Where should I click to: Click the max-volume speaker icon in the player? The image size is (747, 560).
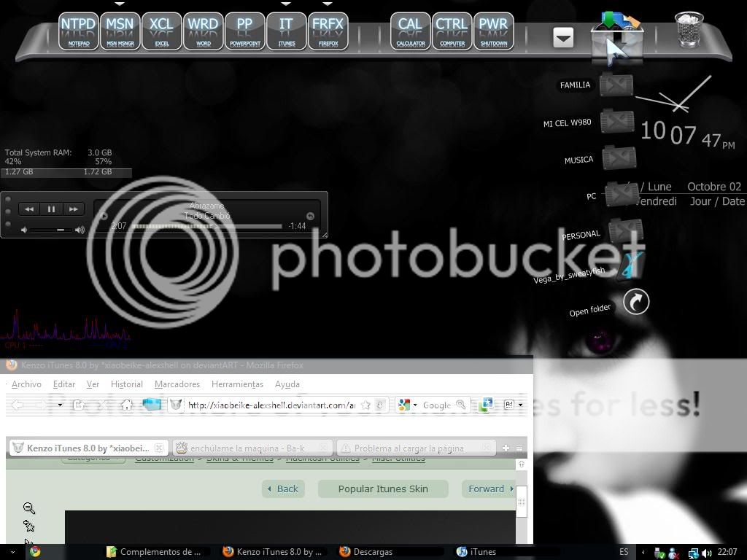(80, 230)
